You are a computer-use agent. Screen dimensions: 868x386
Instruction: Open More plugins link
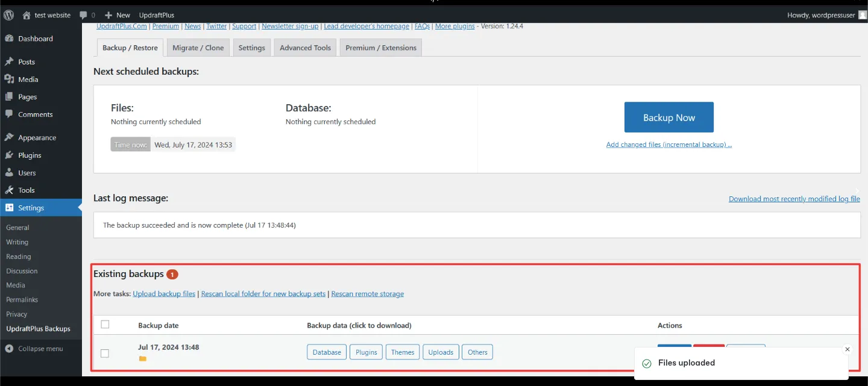455,26
